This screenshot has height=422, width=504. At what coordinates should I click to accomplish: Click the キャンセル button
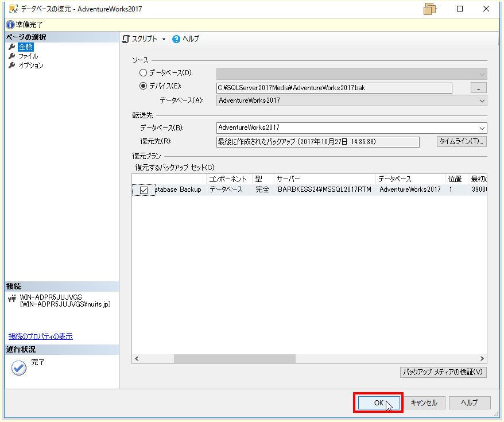pyautogui.click(x=424, y=402)
